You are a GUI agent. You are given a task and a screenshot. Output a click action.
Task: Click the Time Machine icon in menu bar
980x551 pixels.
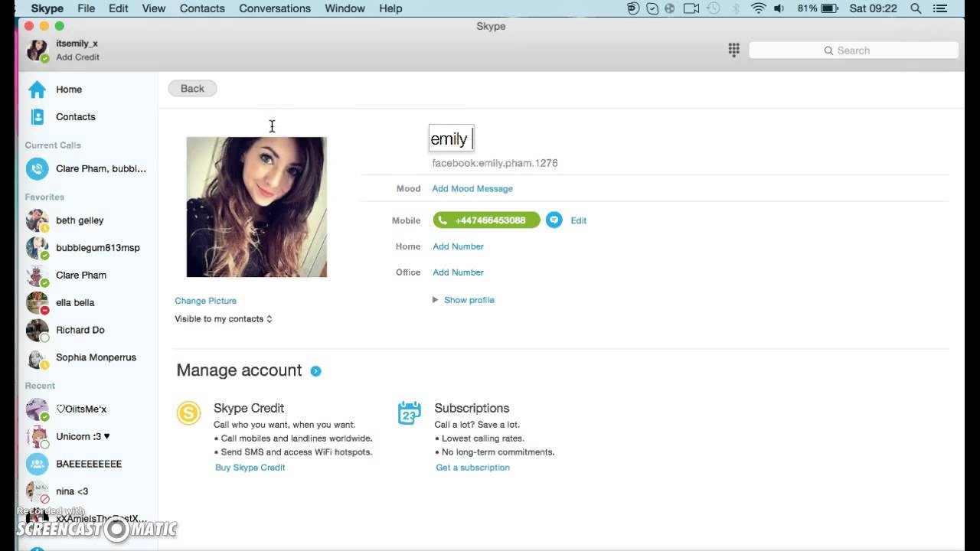(x=713, y=8)
